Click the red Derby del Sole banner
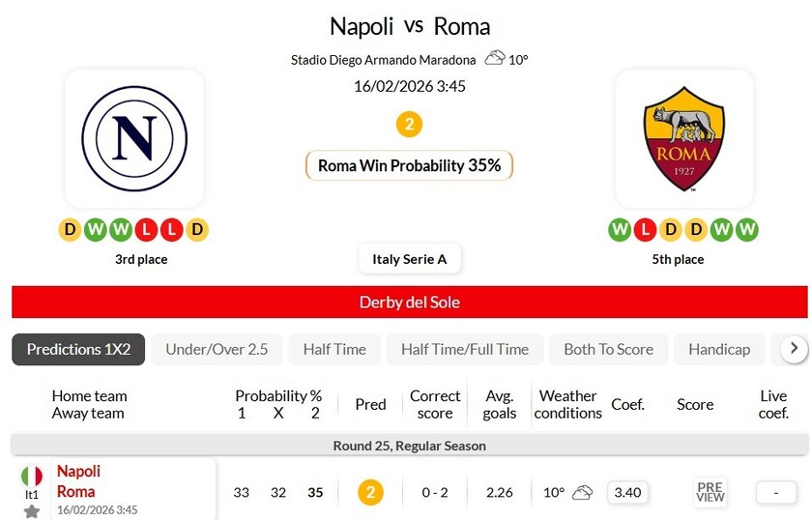Screen dimensions: 812x520 (410, 302)
